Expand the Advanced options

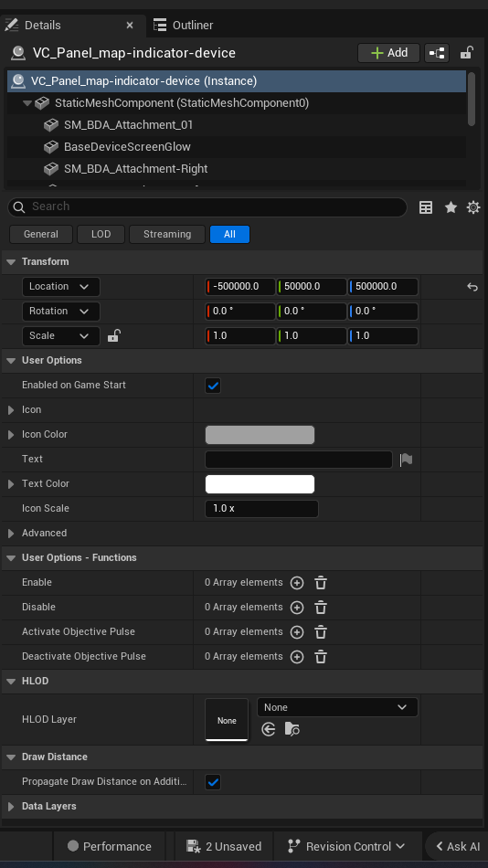(11, 534)
